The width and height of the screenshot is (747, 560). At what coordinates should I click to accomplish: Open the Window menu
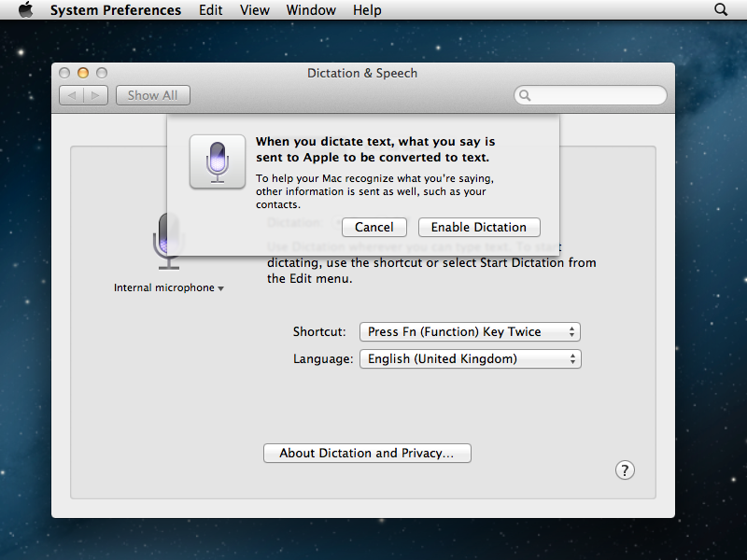(x=311, y=10)
